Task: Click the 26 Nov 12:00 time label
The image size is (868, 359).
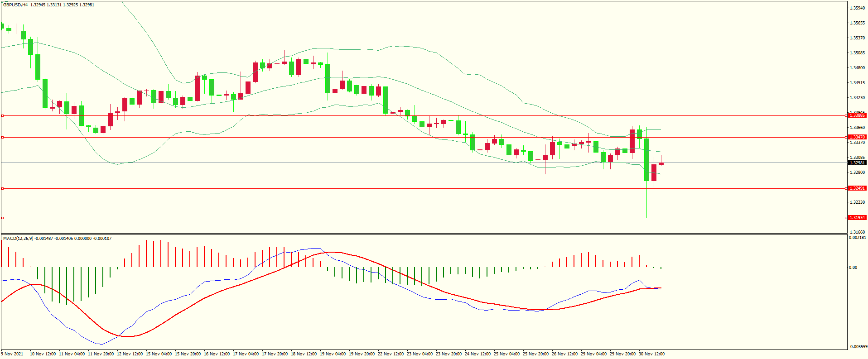Action: click(x=564, y=354)
